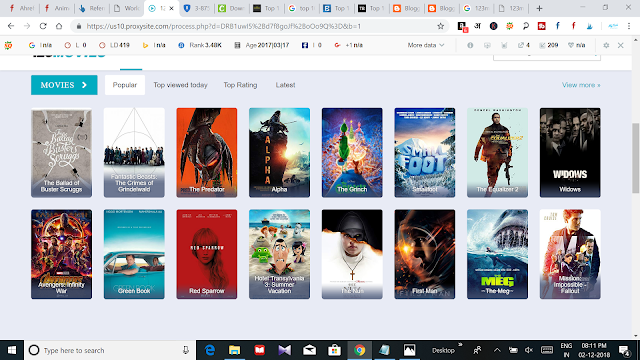Image resolution: width=640 pixels, height=360 pixels.
Task: Open The Predator movie poster
Action: tap(207, 153)
